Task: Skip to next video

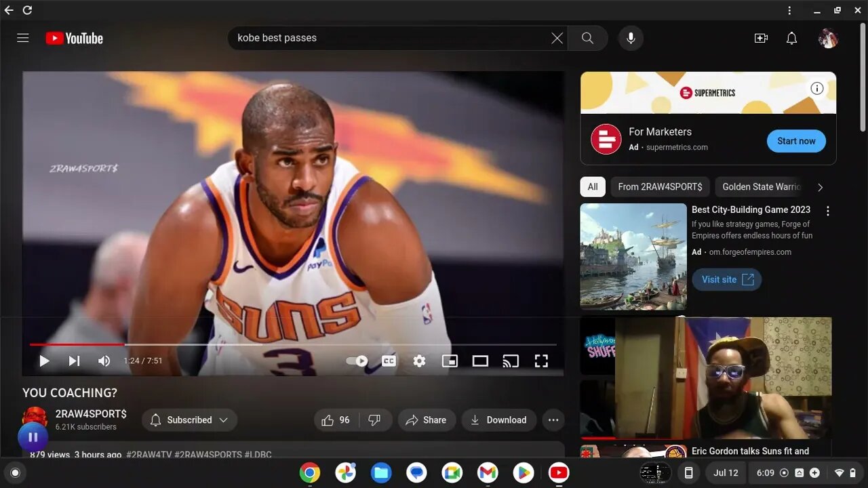Action: point(74,361)
